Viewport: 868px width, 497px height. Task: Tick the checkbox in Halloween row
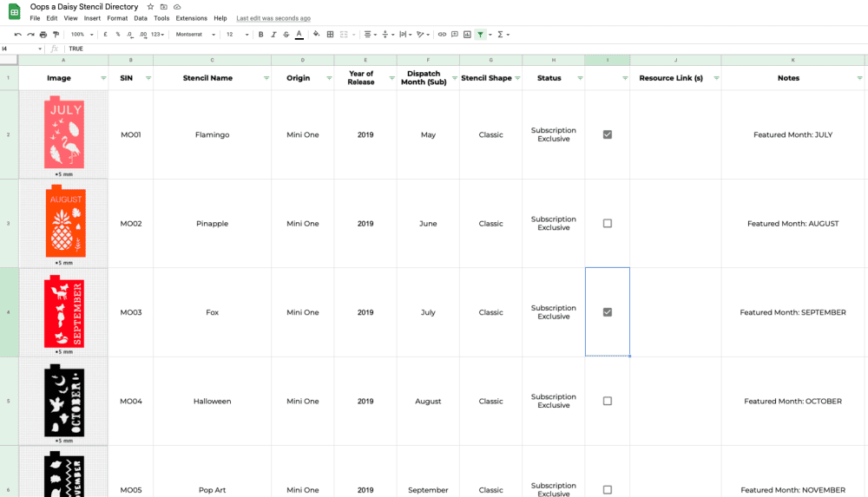[608, 402]
